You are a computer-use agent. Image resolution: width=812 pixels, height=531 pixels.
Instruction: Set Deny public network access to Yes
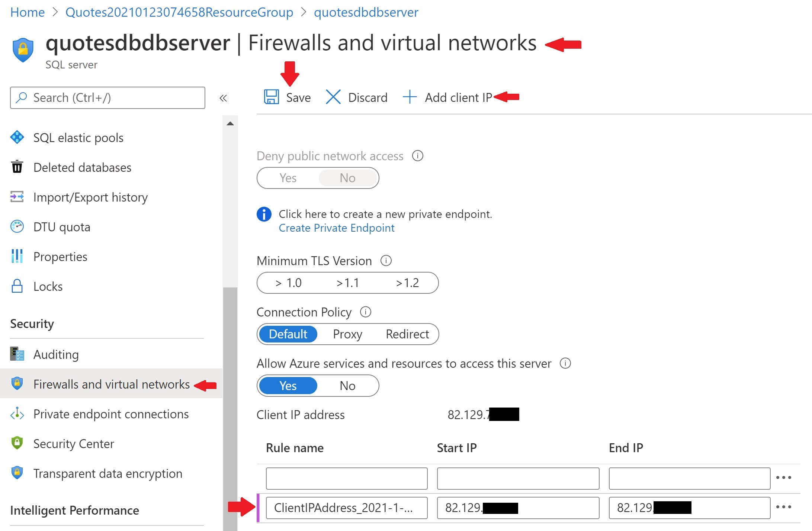(x=288, y=178)
